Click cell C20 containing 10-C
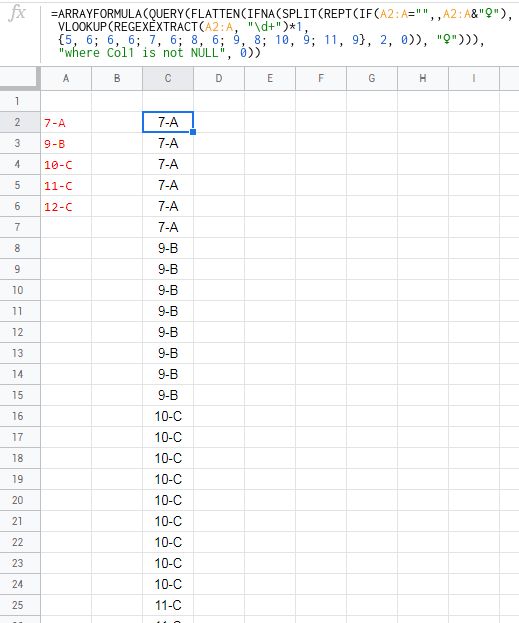 coord(168,500)
